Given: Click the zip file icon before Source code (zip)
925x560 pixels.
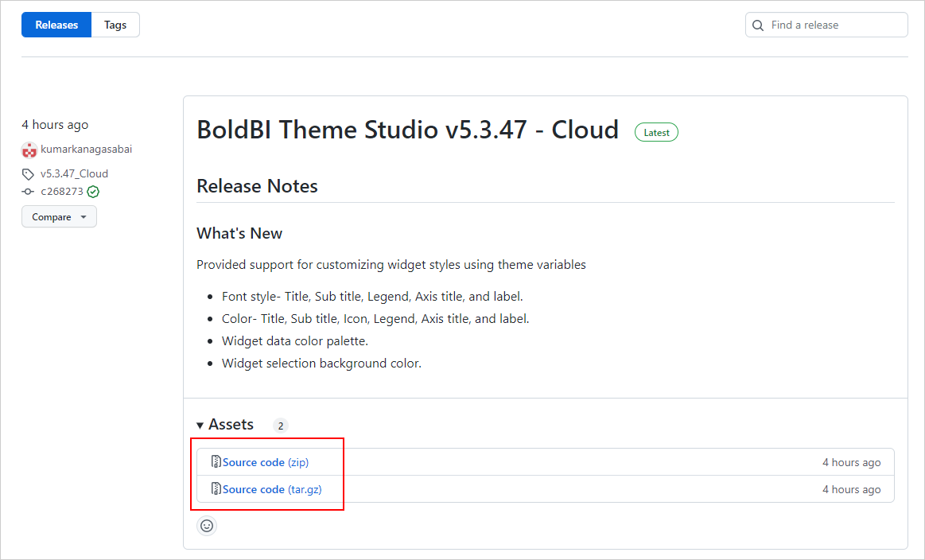Looking at the screenshot, I should coord(216,461).
